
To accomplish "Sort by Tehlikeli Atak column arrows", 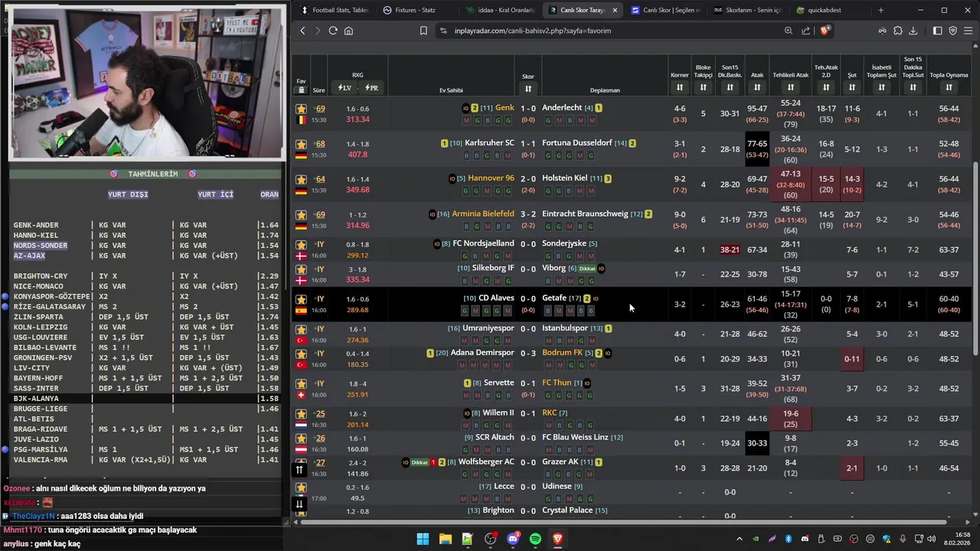I will click(x=791, y=87).
